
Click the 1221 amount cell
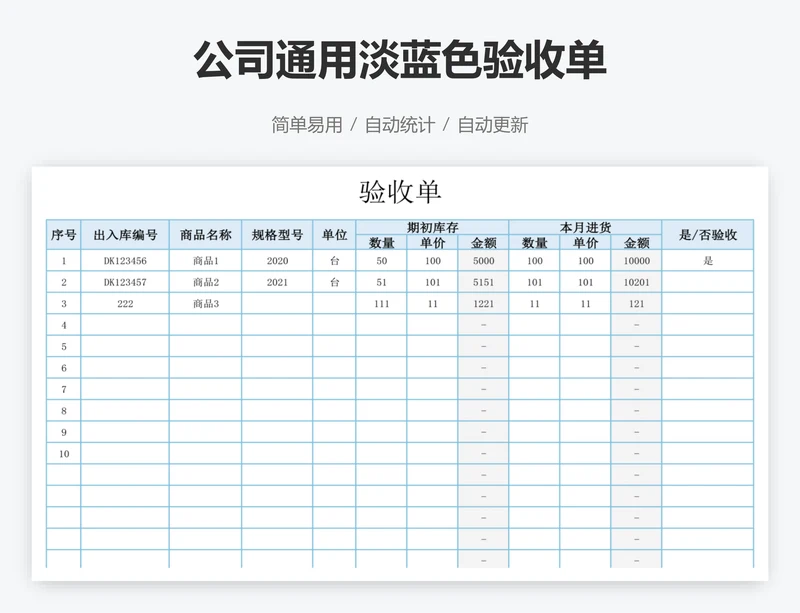coord(483,304)
